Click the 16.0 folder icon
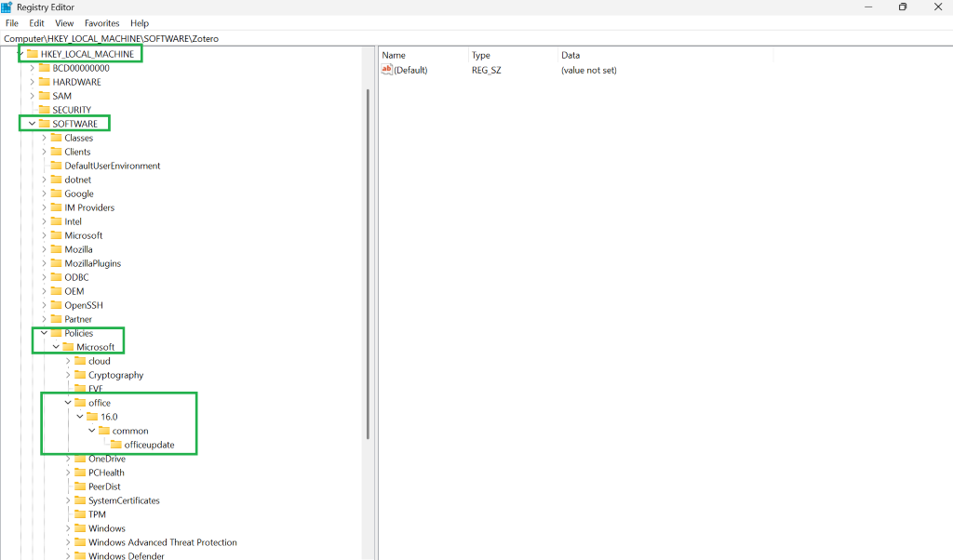The width and height of the screenshot is (953, 560). (92, 417)
